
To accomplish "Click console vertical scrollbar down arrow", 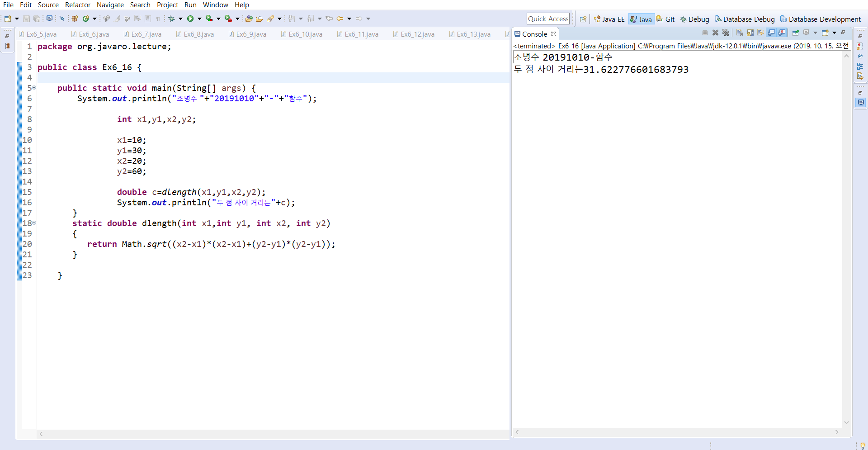I will [846, 423].
